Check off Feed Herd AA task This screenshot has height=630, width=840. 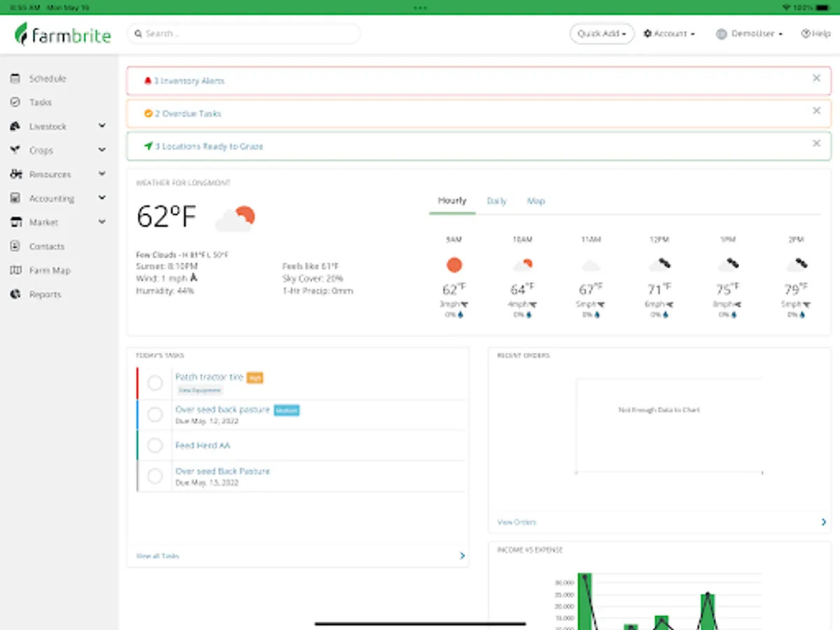click(155, 445)
